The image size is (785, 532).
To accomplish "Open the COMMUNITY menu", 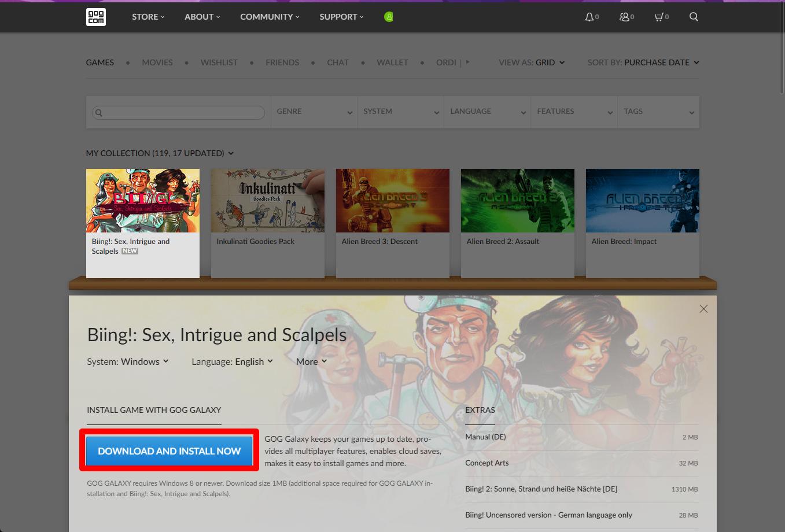I will click(x=270, y=17).
